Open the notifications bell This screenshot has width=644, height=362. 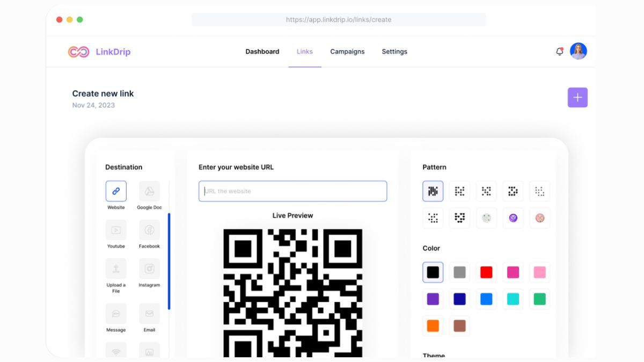tap(560, 52)
